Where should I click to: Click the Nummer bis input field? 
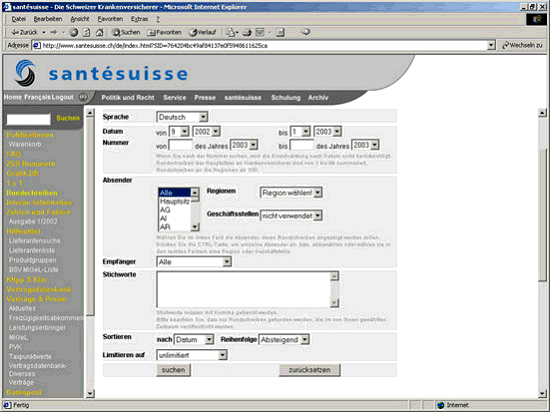(x=302, y=145)
